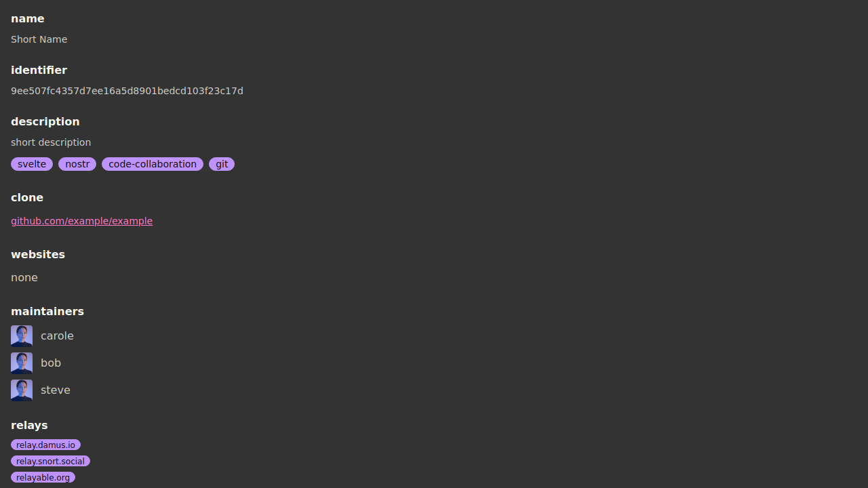Click carole's avatar image
The image size is (868, 488).
[22, 336]
